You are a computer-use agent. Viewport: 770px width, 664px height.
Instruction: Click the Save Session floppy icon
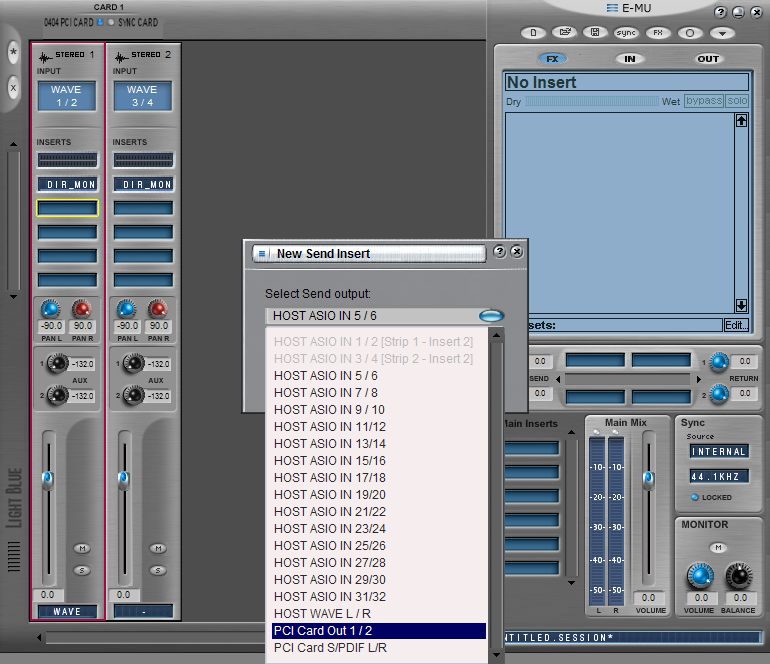click(595, 32)
